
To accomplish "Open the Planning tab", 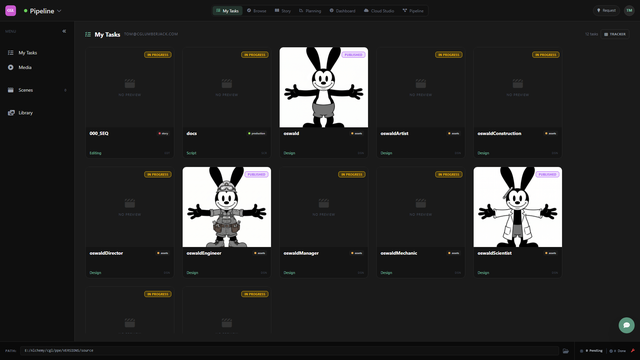I will pyautogui.click(x=310, y=11).
